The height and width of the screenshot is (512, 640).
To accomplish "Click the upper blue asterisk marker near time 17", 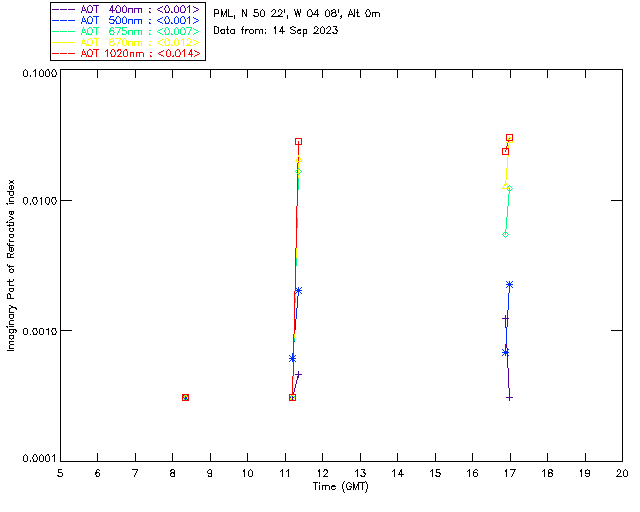I will tap(509, 285).
